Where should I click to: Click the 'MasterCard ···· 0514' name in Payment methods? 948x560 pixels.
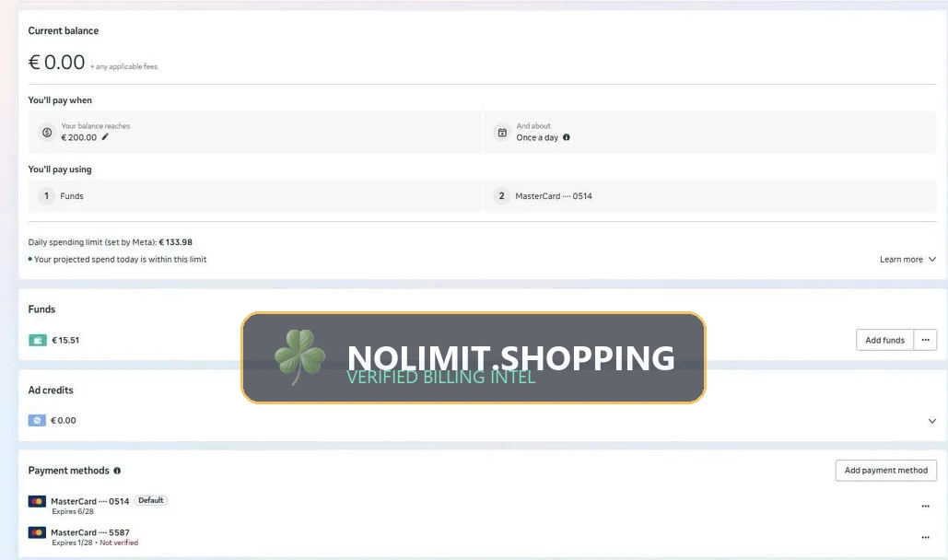[90, 501]
